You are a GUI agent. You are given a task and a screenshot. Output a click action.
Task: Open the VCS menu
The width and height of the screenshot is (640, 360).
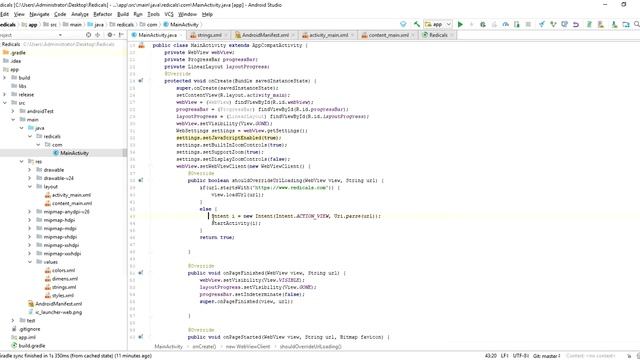click(x=169, y=14)
